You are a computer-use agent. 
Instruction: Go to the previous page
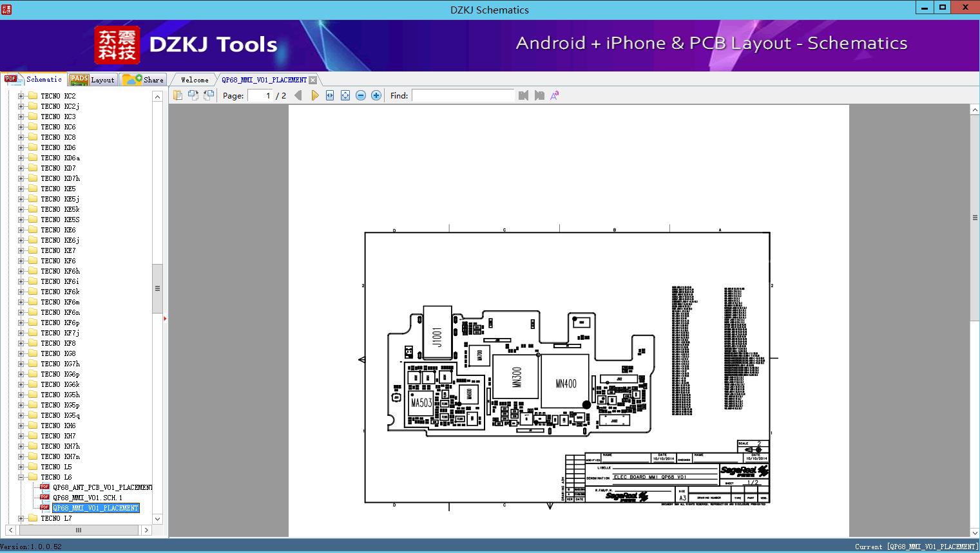tap(298, 95)
